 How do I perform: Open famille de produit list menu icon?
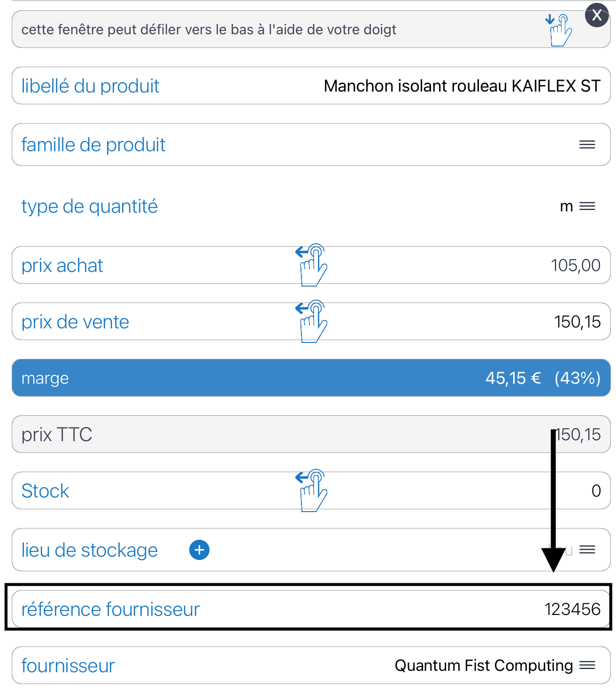pos(587,145)
